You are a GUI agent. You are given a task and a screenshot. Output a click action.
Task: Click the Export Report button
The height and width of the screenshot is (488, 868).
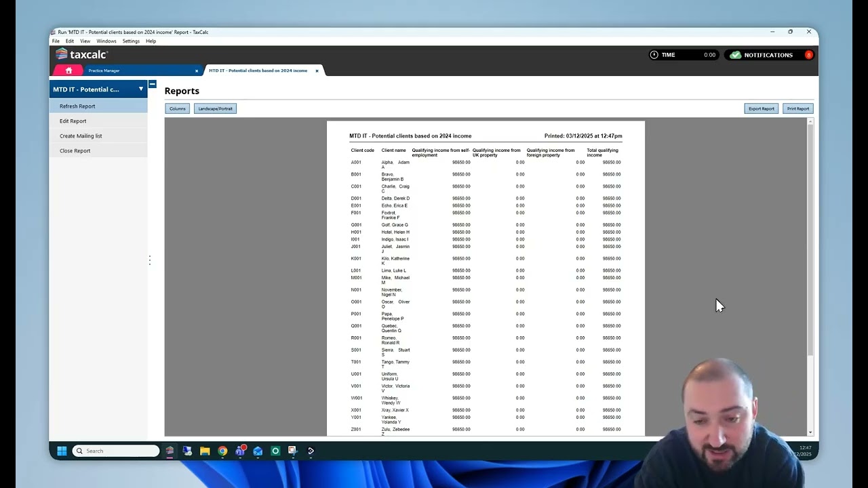point(761,108)
